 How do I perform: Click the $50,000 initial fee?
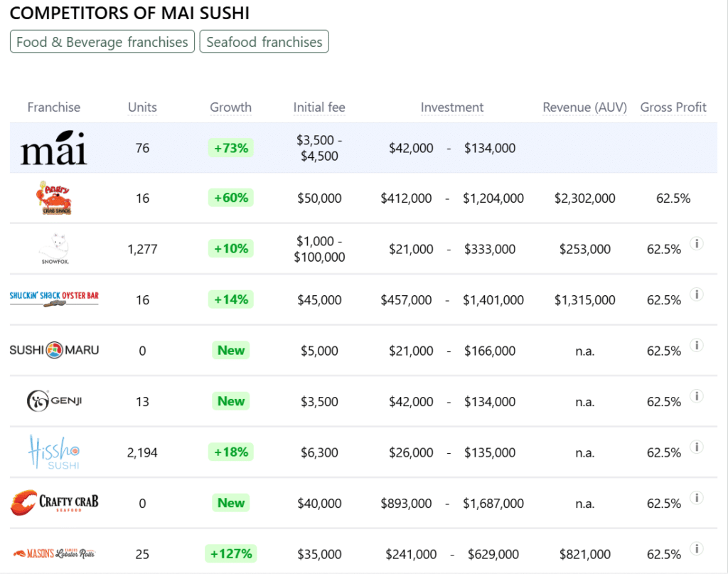coord(319,198)
